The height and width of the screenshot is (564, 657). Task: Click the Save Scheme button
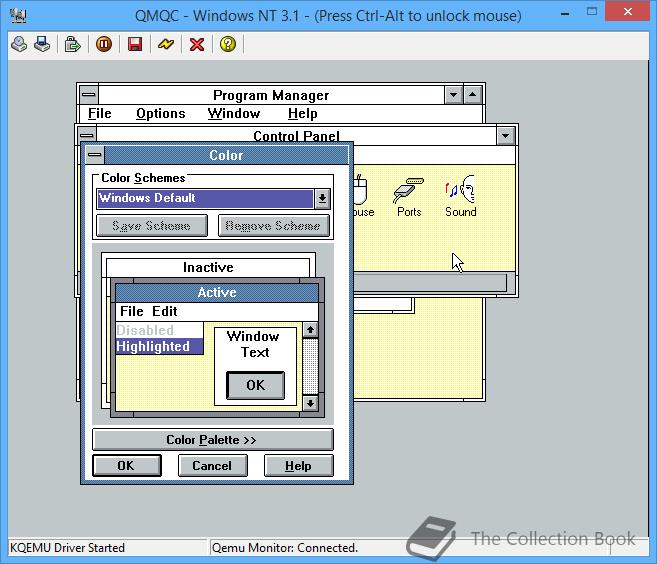[152, 226]
